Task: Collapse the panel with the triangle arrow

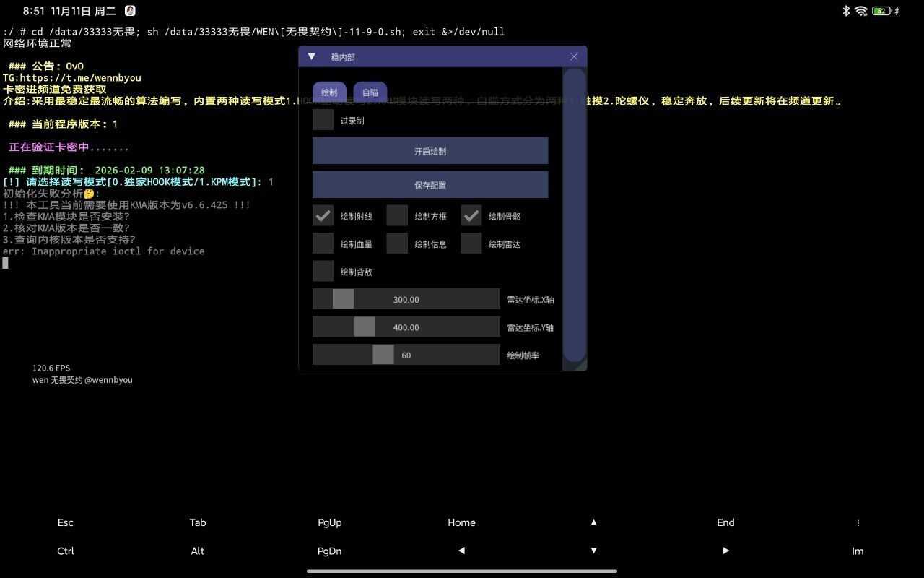Action: tap(312, 56)
